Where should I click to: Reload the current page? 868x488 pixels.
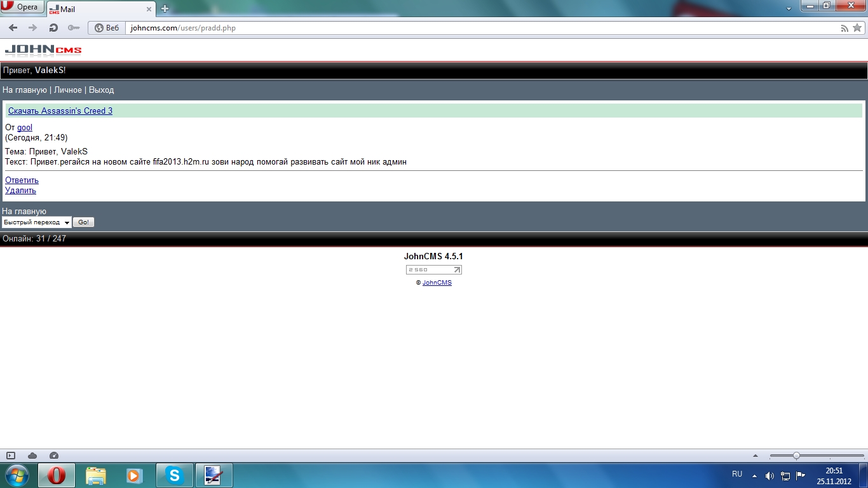[x=53, y=28]
